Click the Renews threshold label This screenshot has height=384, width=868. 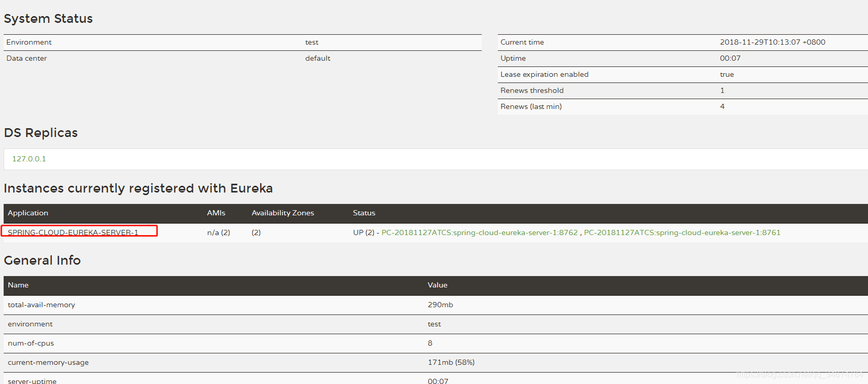532,90
